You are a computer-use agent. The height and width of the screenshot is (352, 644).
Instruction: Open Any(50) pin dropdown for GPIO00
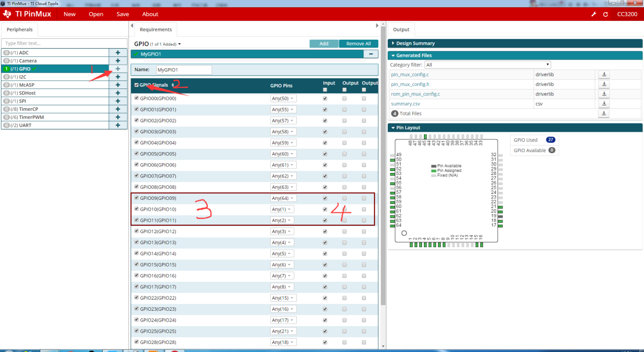coord(283,99)
